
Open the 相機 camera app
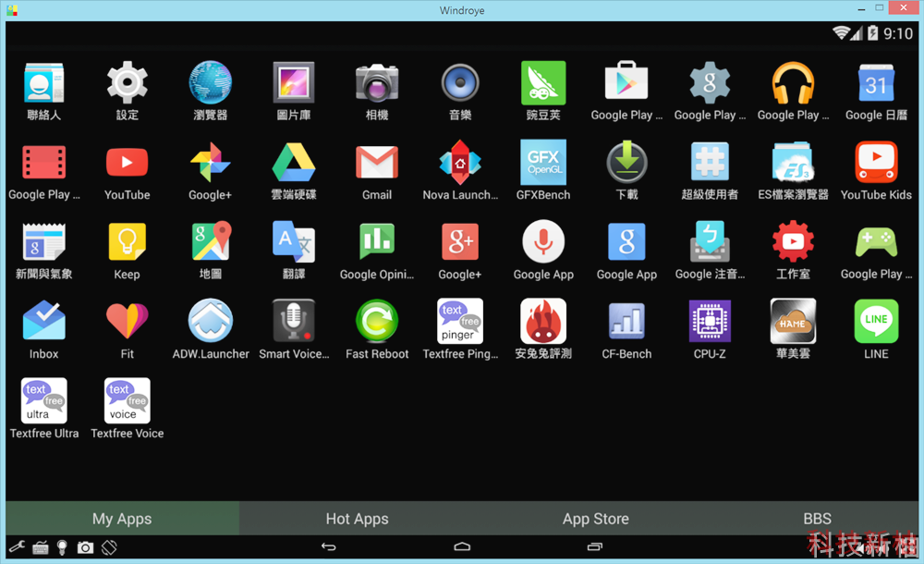(x=377, y=83)
